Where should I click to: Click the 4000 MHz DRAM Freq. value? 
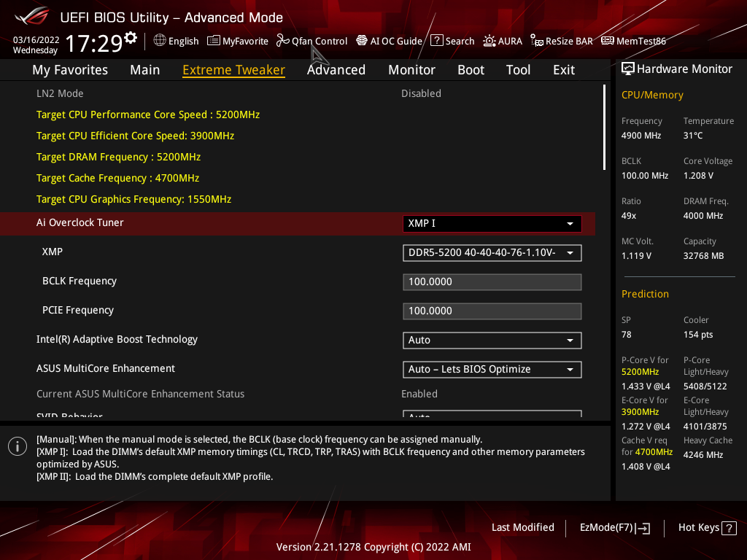tap(703, 216)
